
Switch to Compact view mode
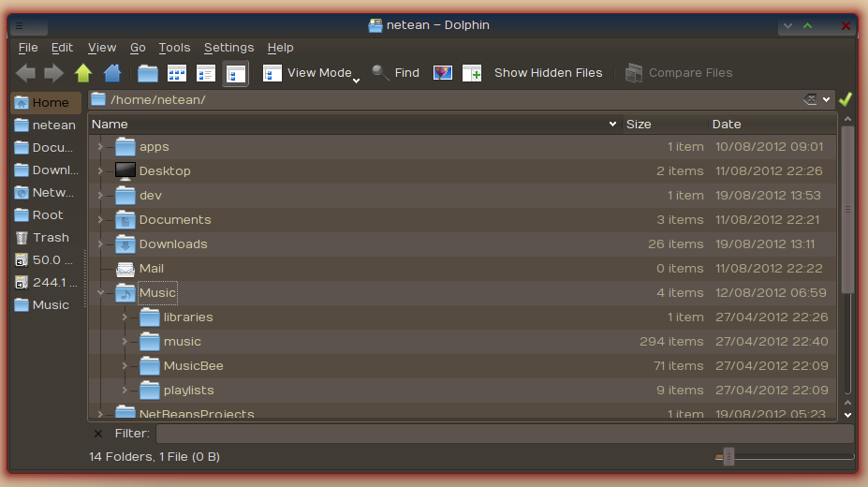click(205, 73)
